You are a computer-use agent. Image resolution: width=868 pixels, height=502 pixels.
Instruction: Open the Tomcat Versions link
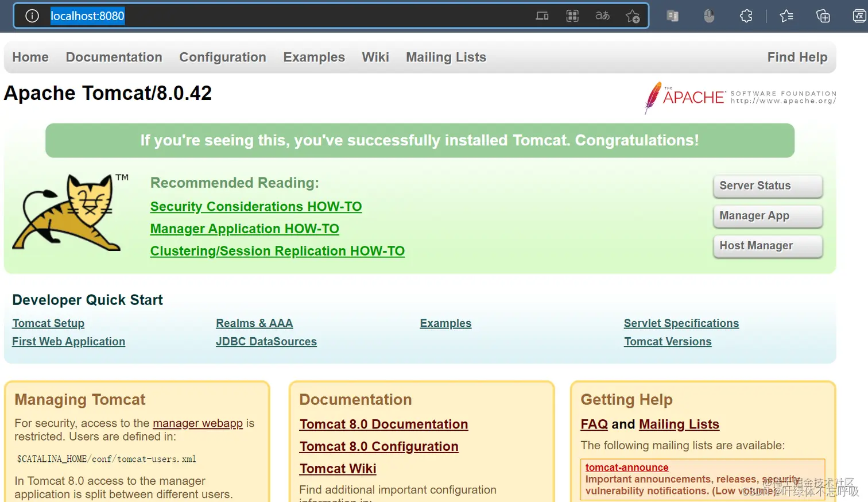tap(668, 342)
